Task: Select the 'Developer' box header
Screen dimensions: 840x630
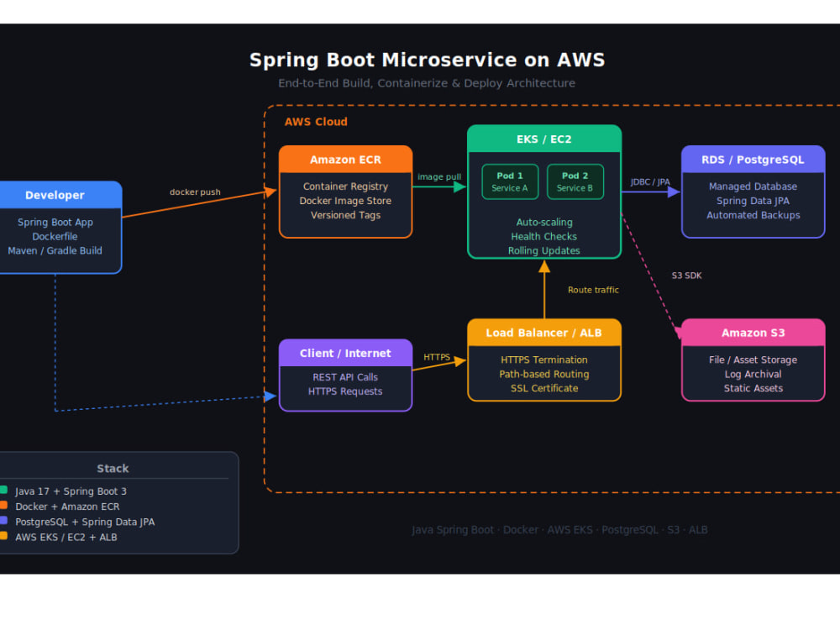Action: (x=60, y=195)
